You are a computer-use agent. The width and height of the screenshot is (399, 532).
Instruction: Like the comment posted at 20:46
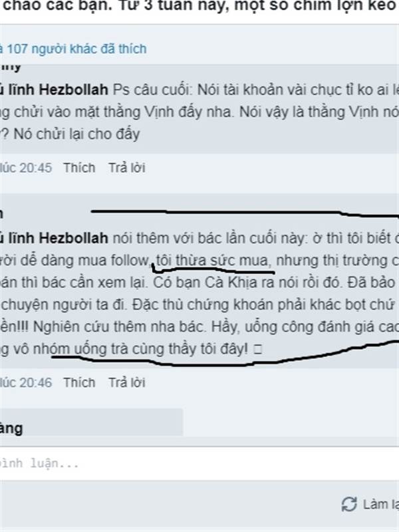point(79,383)
